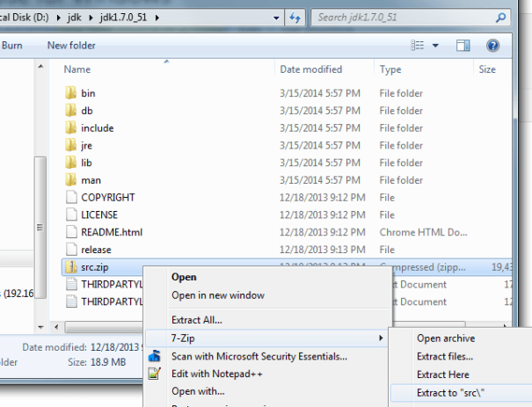The width and height of the screenshot is (532, 407).
Task: Click the navigation pane scroll up arrow
Action: [40, 67]
